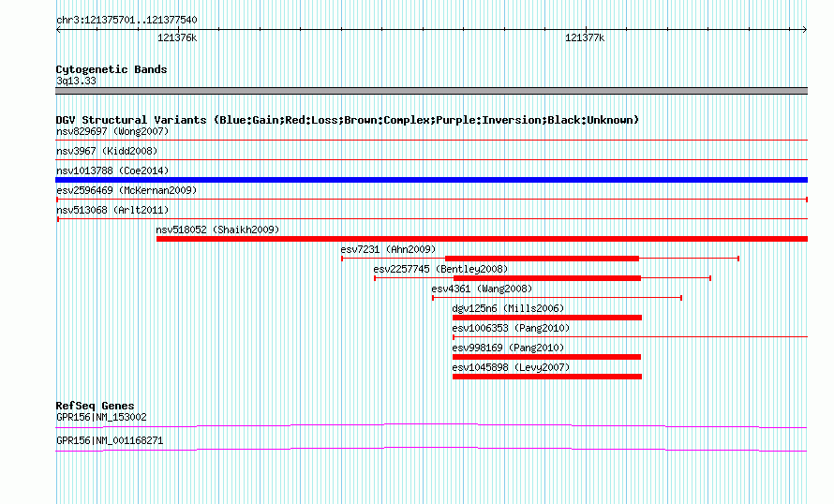Select the GPR156|NM_153002 gene label
This screenshot has width=834, height=504.
[x=101, y=417]
